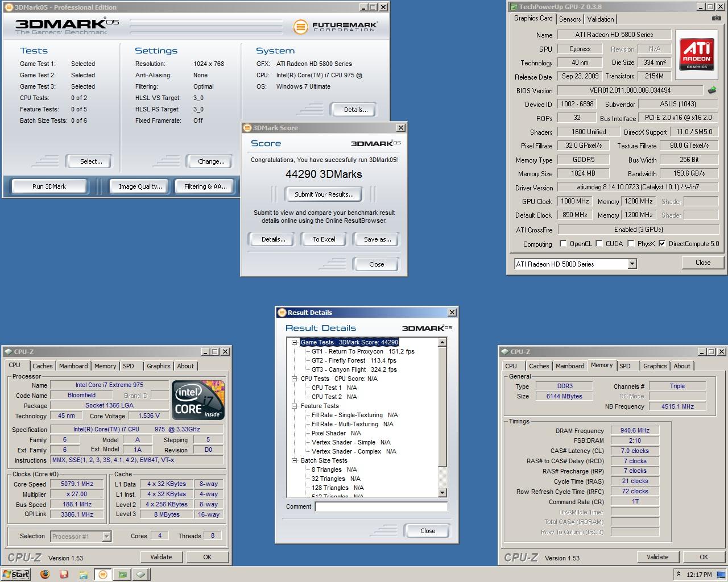Click the red taskbar shortcut icon beside Firefox

[x=64, y=574]
